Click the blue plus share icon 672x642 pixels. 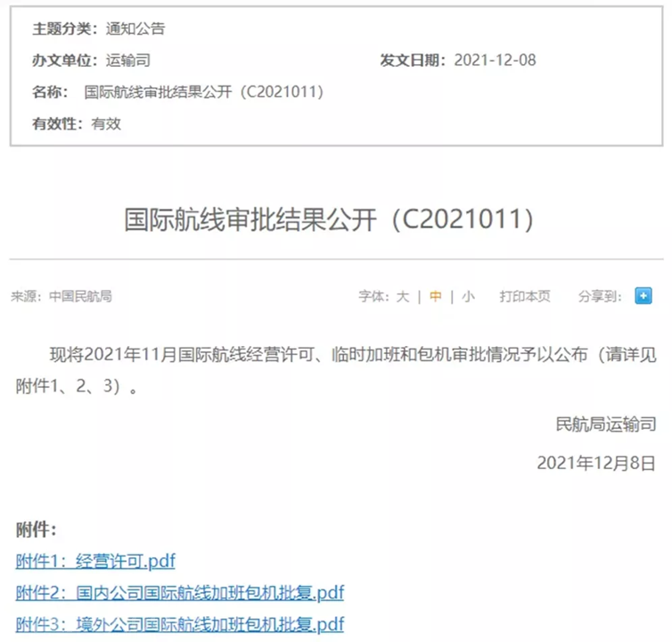pyautogui.click(x=643, y=296)
